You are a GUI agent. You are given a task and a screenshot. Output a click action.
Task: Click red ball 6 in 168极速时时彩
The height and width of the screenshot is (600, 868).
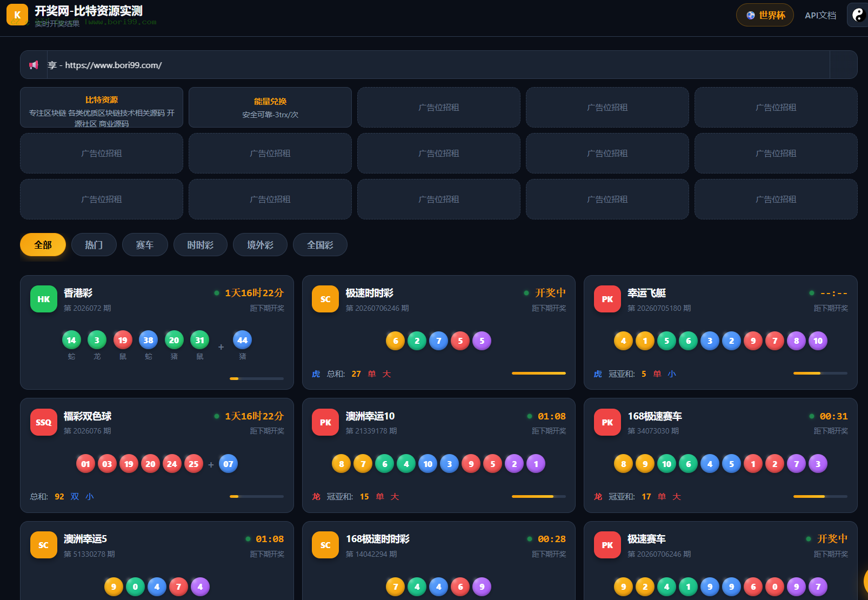[460, 586]
